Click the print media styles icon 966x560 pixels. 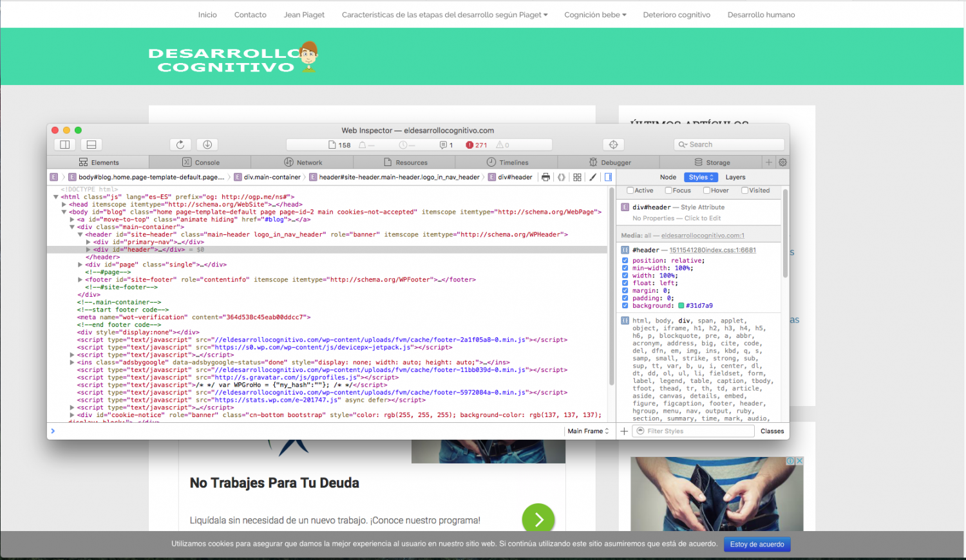[x=546, y=177]
